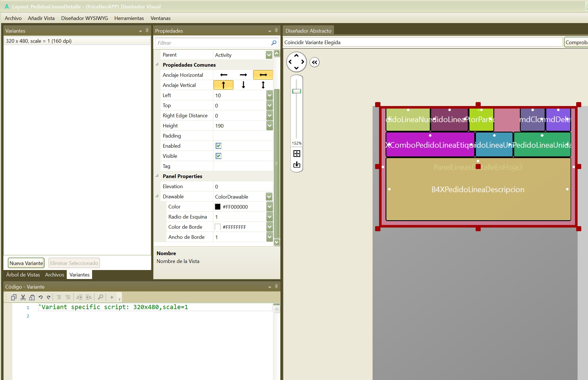Toggle the Visible checkbox

(x=218, y=156)
